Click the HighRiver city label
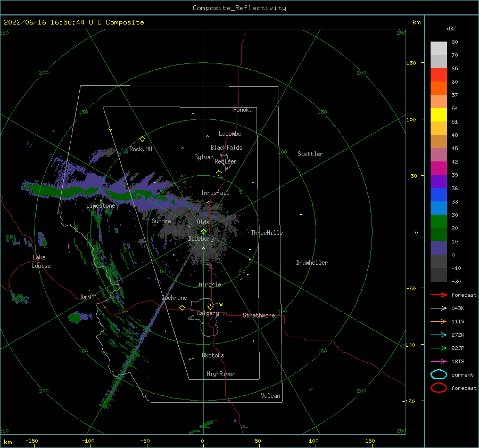 [221, 374]
